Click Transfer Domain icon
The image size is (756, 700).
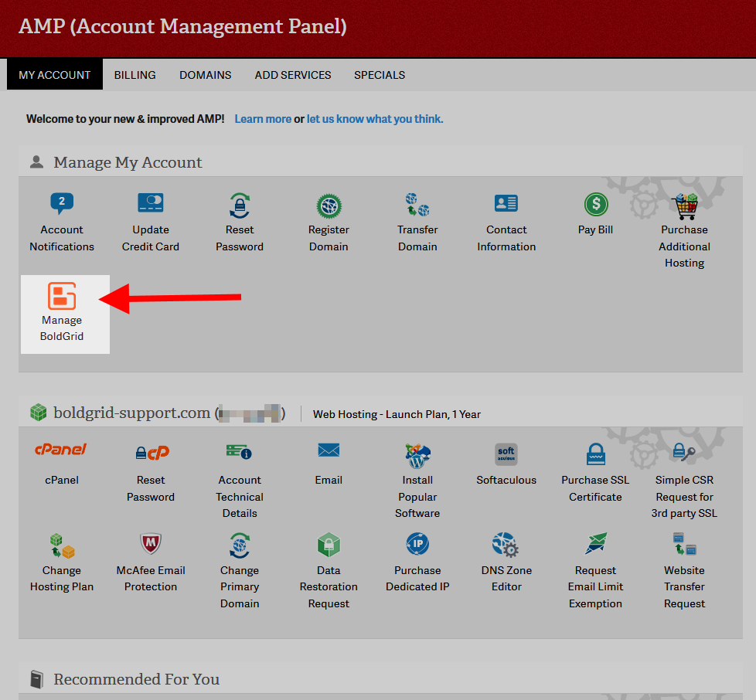(x=417, y=206)
